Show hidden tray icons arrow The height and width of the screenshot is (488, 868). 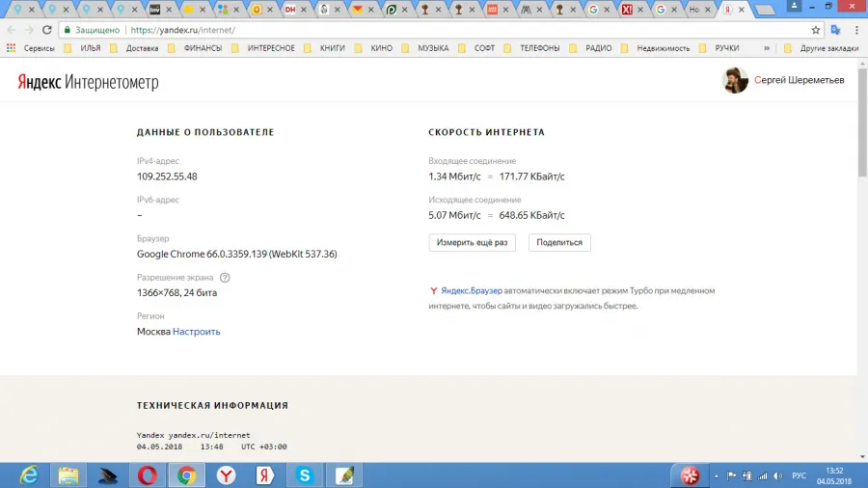pyautogui.click(x=717, y=475)
